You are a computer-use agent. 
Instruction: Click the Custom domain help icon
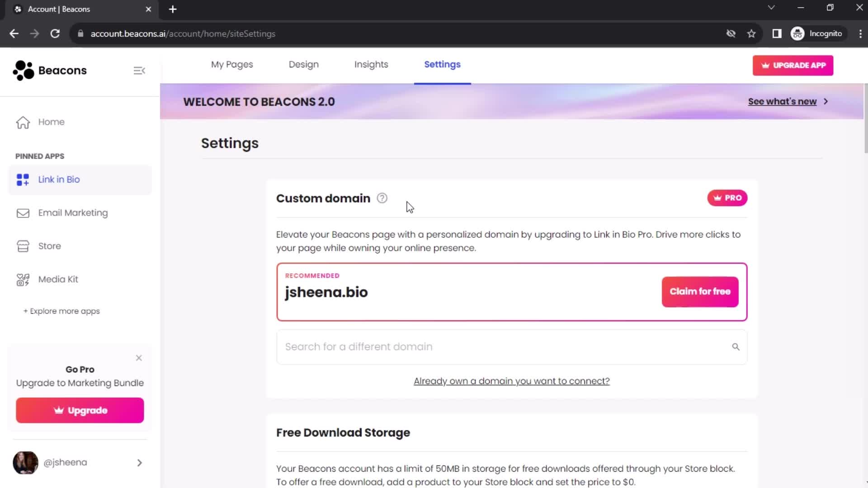(x=382, y=198)
